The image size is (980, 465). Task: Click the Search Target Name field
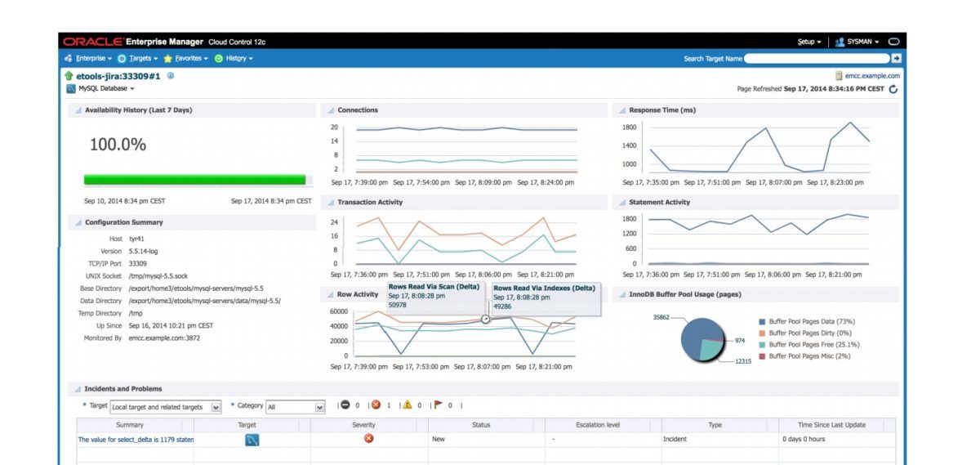point(816,59)
